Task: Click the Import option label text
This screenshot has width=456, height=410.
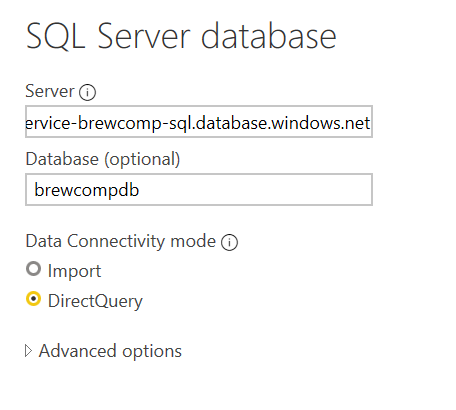Action: click(x=74, y=271)
